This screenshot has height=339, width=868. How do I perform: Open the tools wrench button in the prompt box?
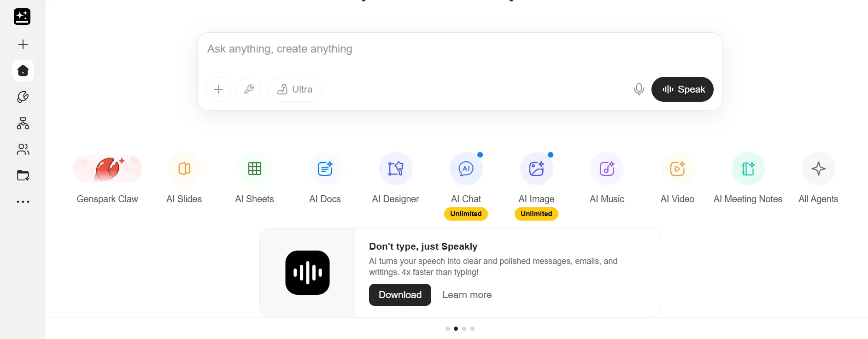pos(249,89)
